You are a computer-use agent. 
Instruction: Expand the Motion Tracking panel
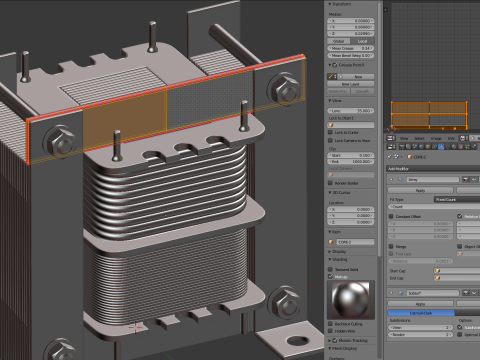coord(330,340)
